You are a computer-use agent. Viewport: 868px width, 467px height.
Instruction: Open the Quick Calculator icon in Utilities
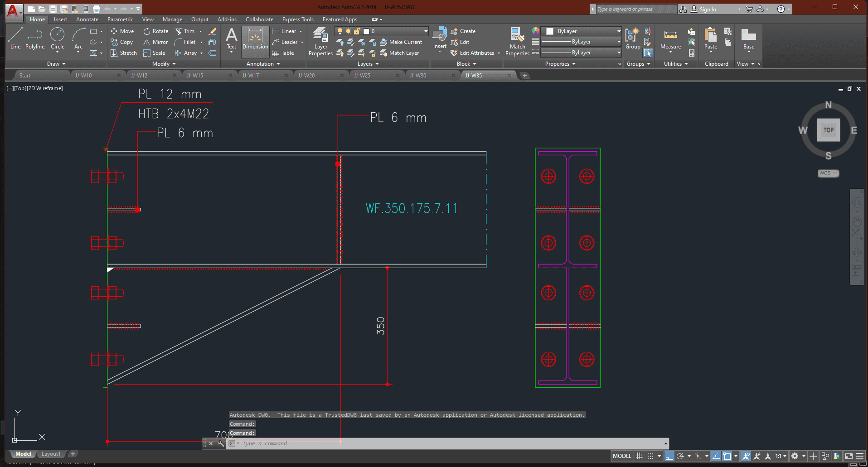692,53
